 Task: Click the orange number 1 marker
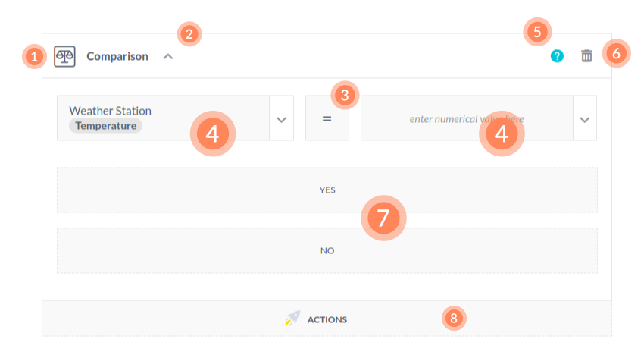(34, 56)
